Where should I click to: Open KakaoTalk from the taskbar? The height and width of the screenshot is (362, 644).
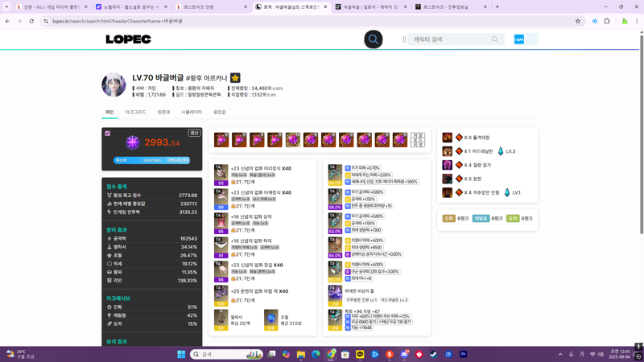click(x=360, y=354)
